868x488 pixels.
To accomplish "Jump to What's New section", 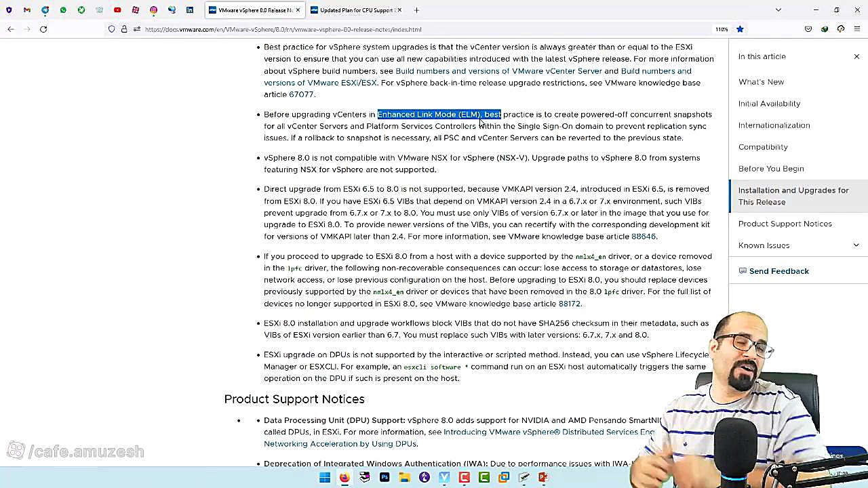I will [761, 82].
